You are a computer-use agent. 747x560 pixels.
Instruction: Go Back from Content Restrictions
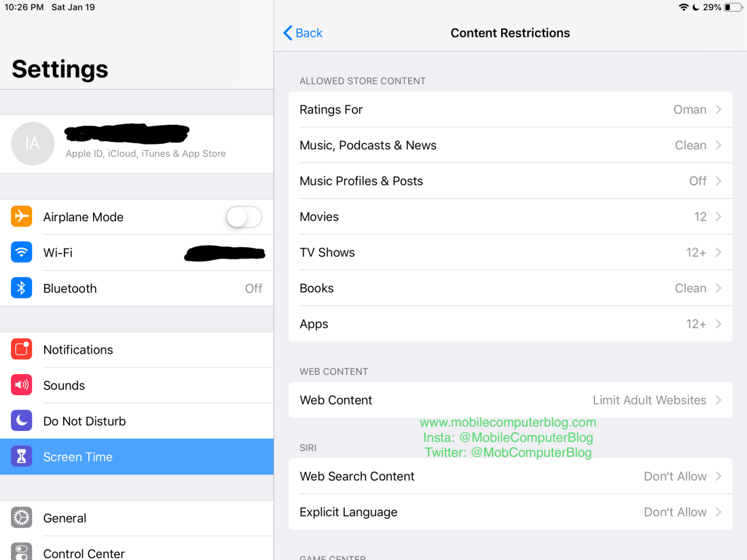tap(303, 33)
